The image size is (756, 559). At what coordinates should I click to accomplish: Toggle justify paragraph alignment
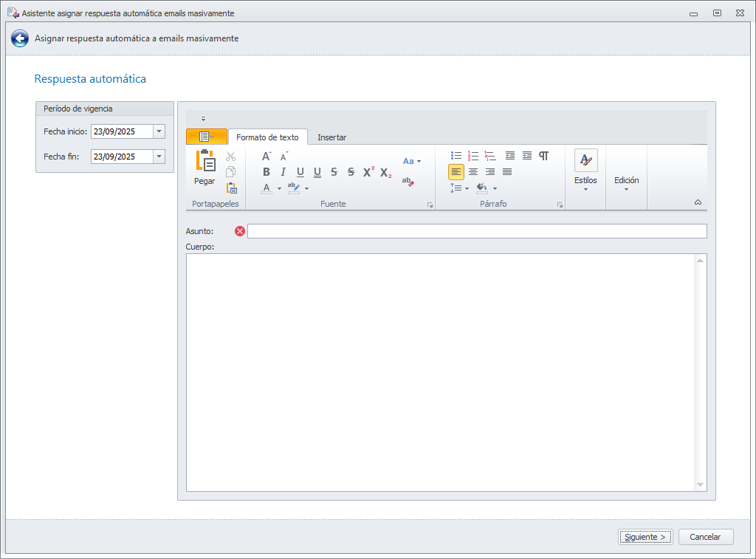point(507,172)
